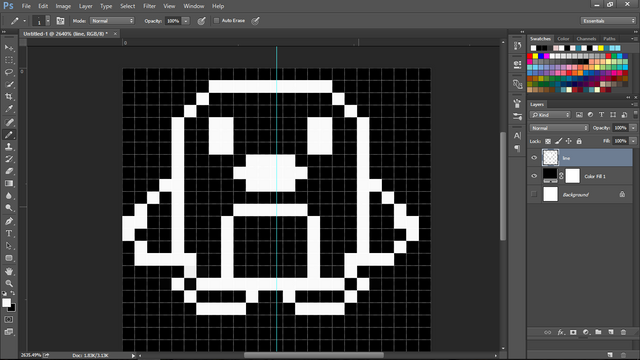Select the Clone Stamp tool
Viewport: 640px width, 360px height.
point(9,147)
